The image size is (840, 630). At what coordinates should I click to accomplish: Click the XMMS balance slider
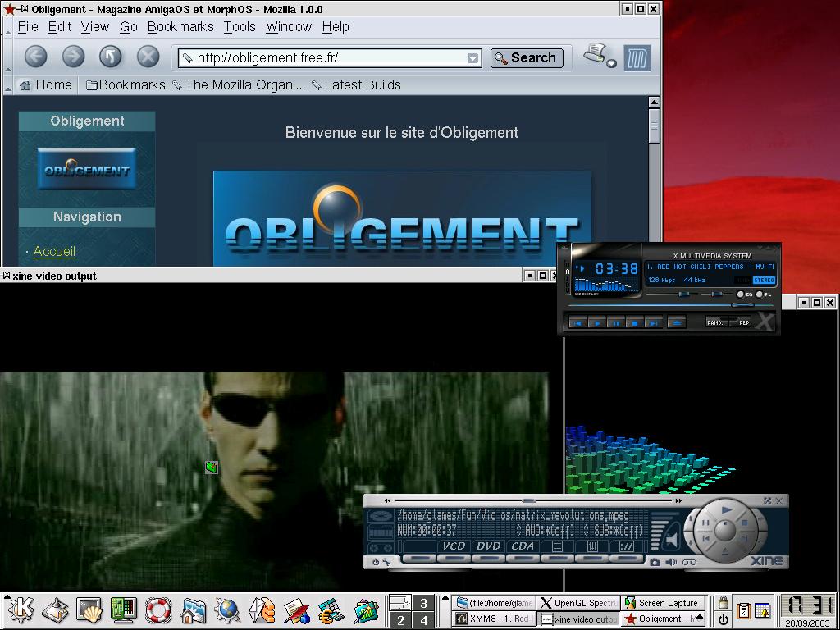(717, 294)
